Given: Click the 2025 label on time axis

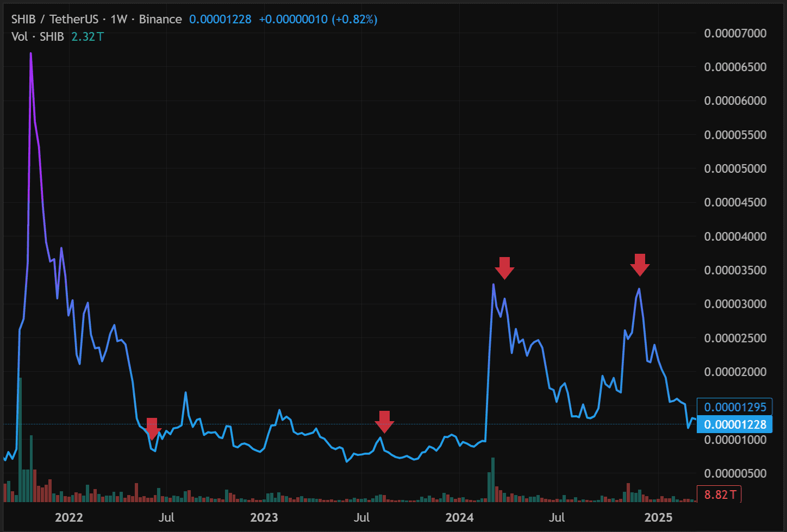Looking at the screenshot, I should [658, 517].
